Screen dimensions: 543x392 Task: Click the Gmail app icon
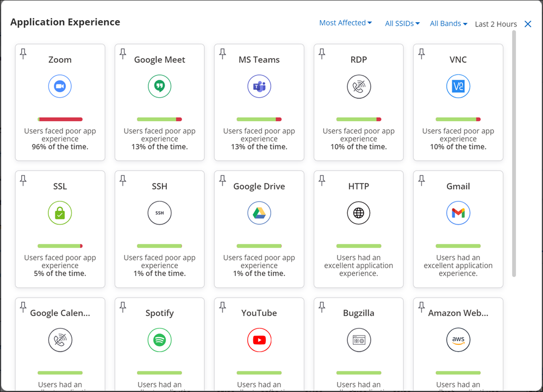tap(458, 213)
